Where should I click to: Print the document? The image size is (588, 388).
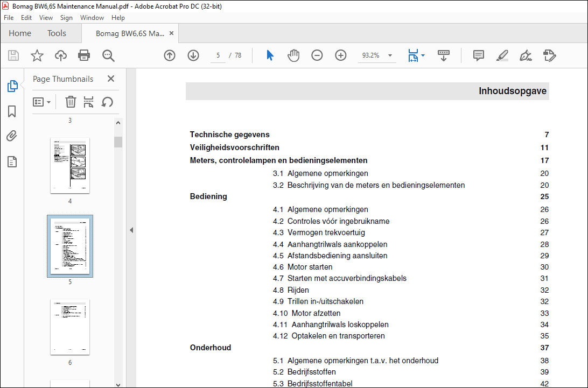pyautogui.click(x=84, y=55)
